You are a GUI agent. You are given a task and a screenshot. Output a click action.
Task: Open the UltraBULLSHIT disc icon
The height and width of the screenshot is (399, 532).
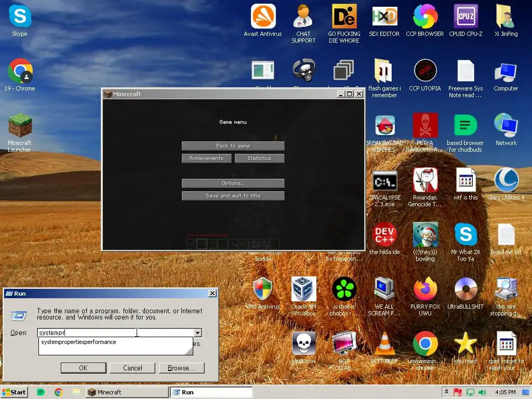[x=465, y=294]
